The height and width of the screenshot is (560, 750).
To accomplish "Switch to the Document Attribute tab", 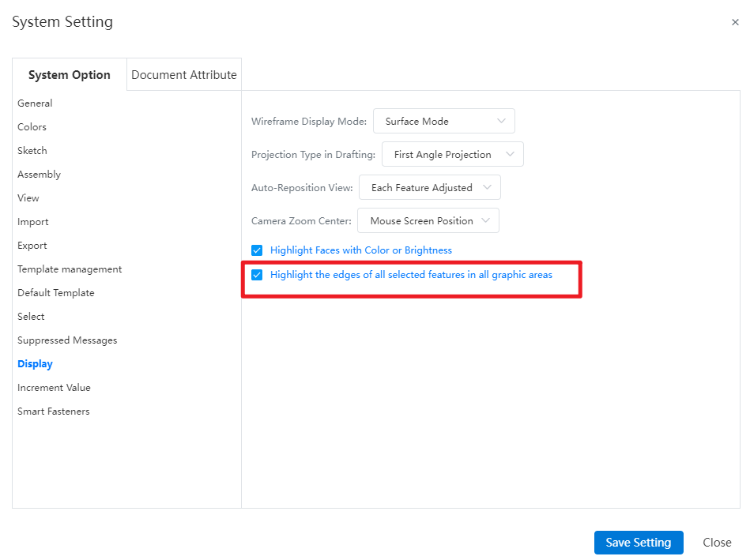I will pos(183,75).
